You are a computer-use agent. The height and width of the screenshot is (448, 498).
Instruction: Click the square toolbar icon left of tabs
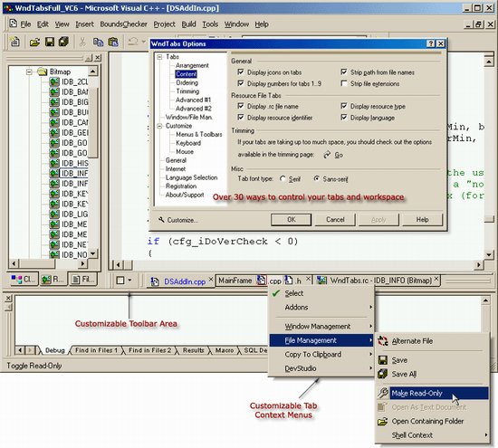tap(120, 280)
